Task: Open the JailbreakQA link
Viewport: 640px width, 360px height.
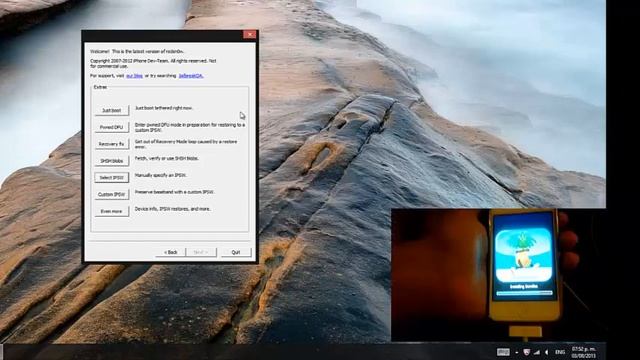Action: 191,76
